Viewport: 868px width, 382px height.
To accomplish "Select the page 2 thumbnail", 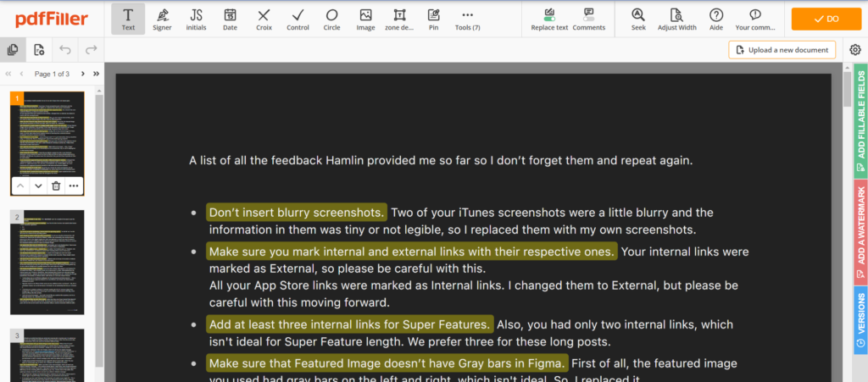I will pos(47,262).
